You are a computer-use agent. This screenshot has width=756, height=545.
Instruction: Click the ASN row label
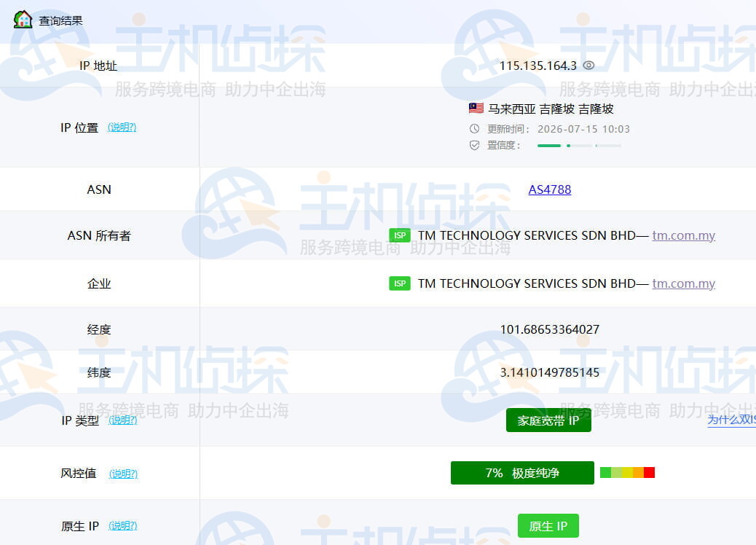pyautogui.click(x=99, y=189)
